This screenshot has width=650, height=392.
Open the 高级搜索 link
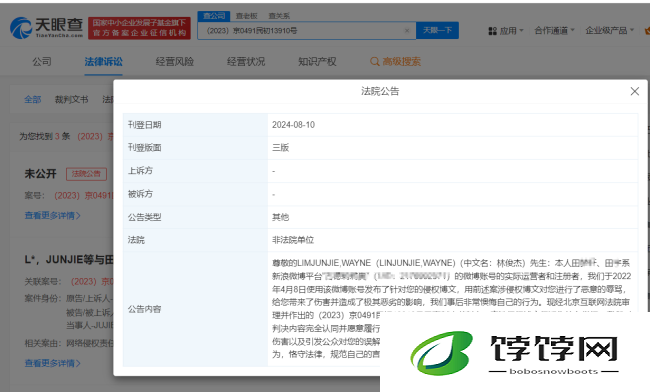coord(395,62)
